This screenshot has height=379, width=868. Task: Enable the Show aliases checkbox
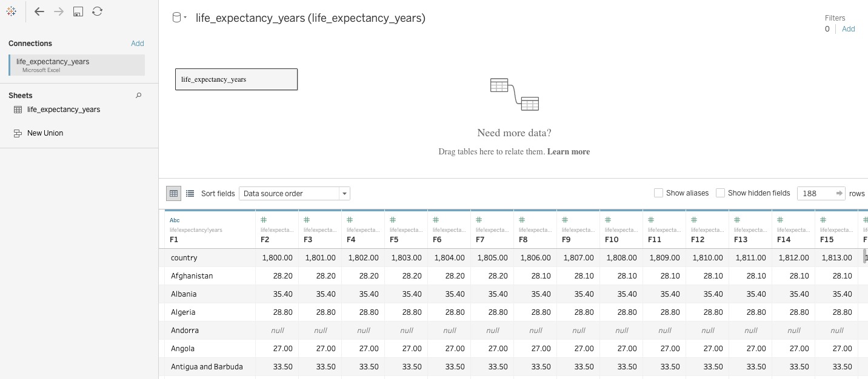coord(658,193)
